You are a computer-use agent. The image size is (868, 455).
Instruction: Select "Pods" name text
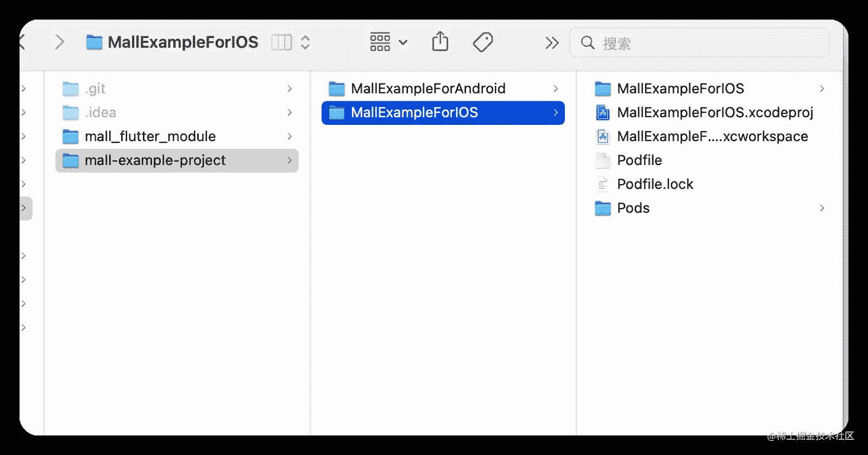(633, 208)
